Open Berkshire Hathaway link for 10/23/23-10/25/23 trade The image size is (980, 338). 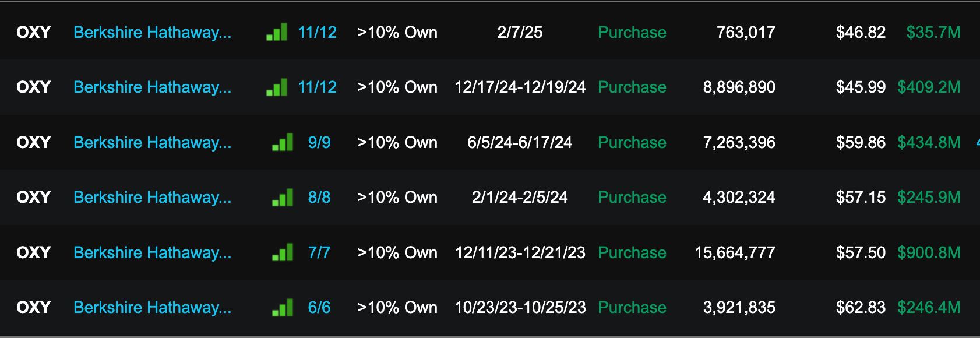pyautogui.click(x=152, y=308)
